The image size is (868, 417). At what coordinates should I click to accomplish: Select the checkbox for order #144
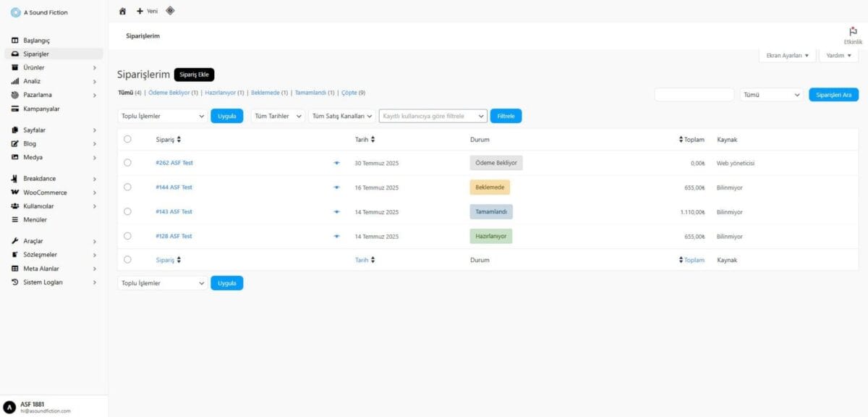coord(127,187)
